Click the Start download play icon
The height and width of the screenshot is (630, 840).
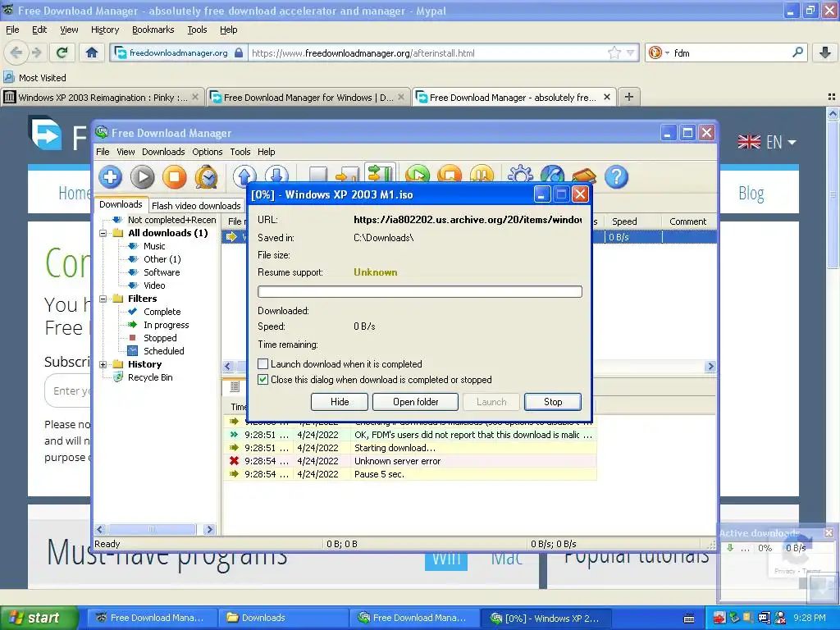(143, 177)
